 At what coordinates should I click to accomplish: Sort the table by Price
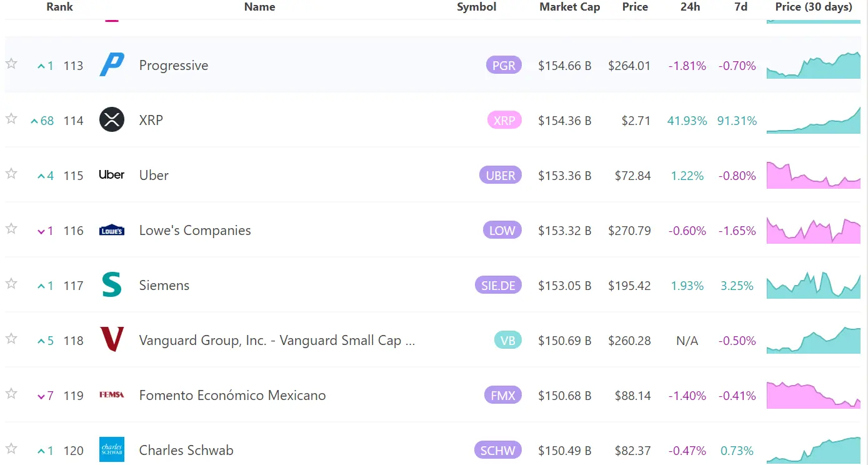point(635,7)
